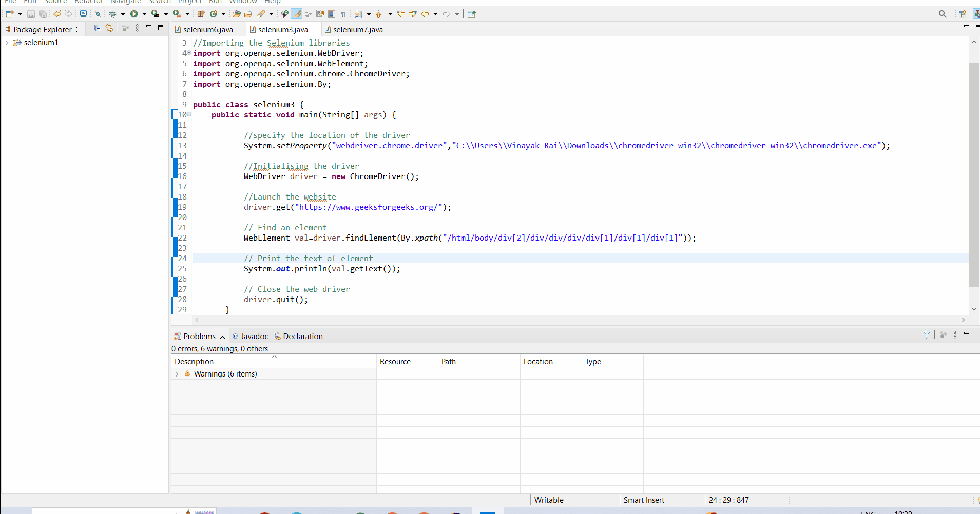Toggle Link with Editor in Package Explorer
This screenshot has width=980, height=514.
click(109, 28)
